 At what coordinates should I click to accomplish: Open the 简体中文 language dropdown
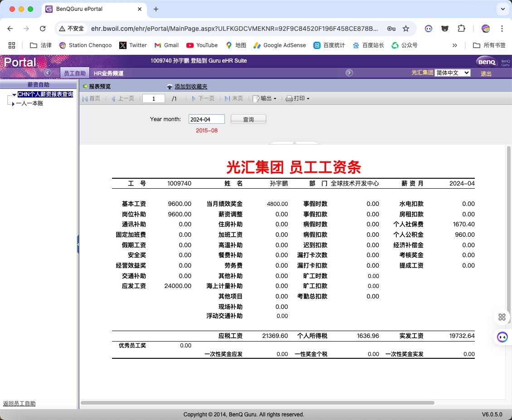(x=453, y=73)
